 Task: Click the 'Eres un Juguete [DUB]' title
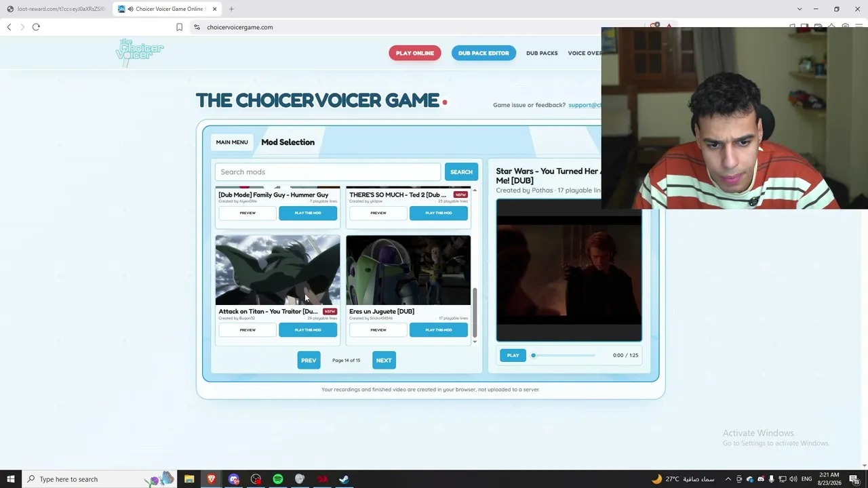(x=382, y=312)
